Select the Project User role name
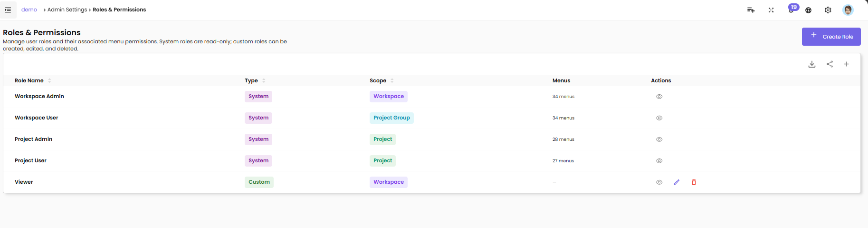The width and height of the screenshot is (868, 228). [x=31, y=160]
